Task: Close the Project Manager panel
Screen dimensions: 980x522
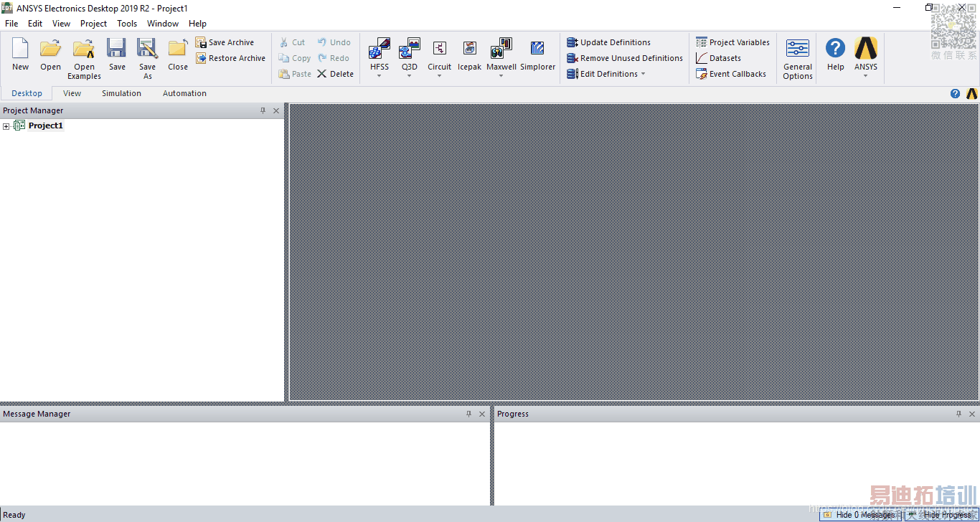Action: [x=276, y=110]
